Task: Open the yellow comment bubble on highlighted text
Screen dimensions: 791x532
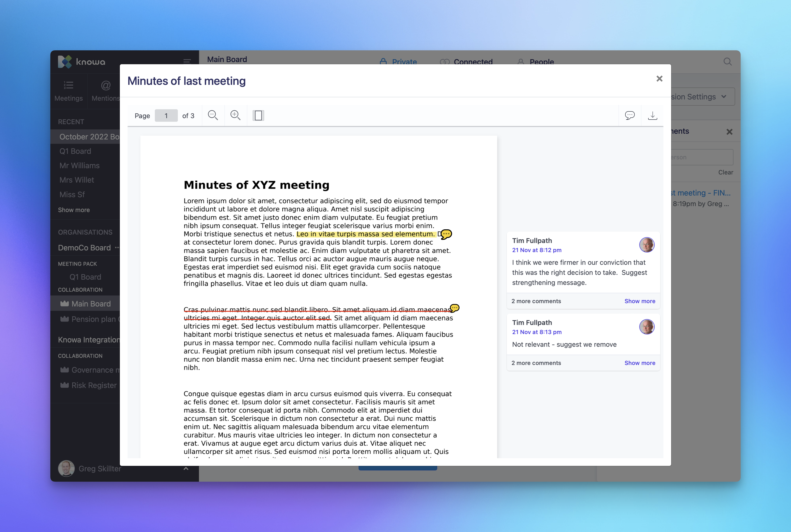Action: 446,234
